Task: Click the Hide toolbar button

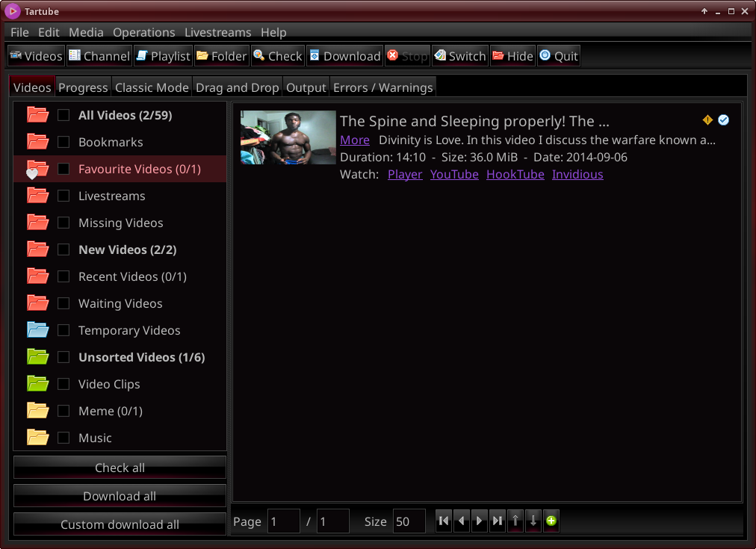Action: pos(512,56)
